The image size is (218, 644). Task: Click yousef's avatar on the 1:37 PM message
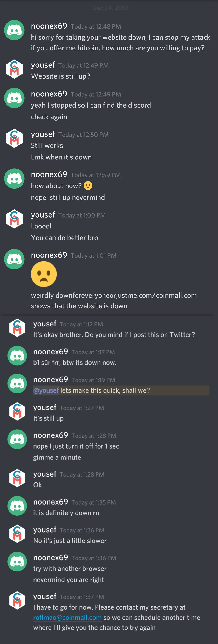click(17, 600)
